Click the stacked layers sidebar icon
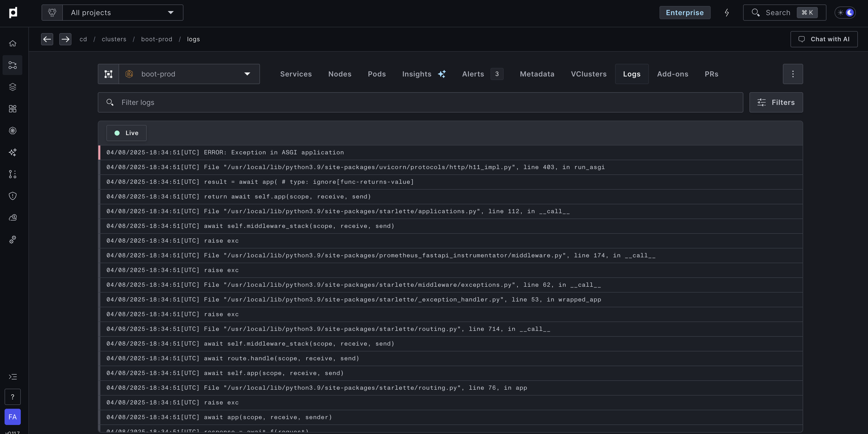The height and width of the screenshot is (434, 868). [x=13, y=87]
